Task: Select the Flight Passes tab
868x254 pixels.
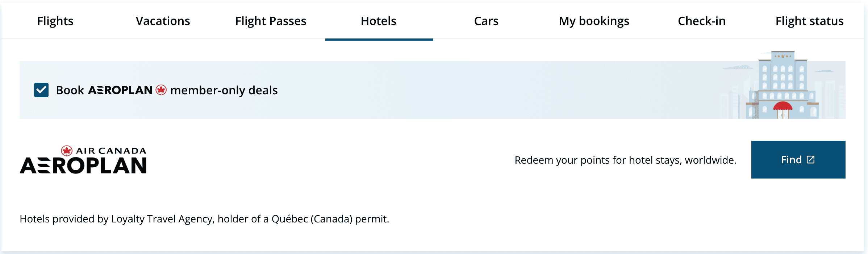Action: tap(271, 21)
